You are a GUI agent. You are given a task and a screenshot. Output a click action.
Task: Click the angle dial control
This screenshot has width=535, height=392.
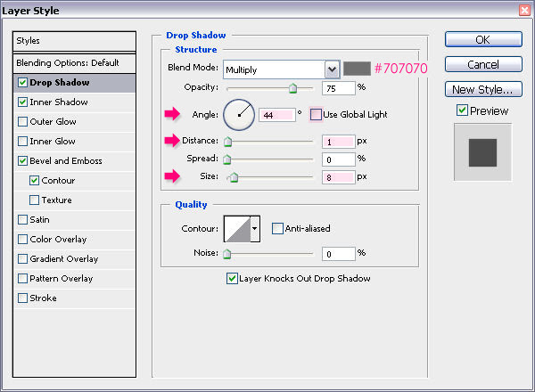tap(239, 115)
